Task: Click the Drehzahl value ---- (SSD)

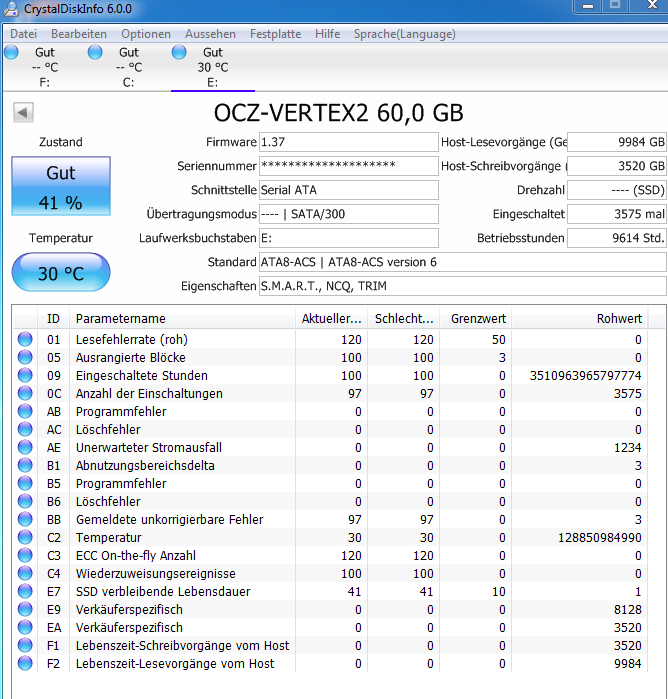Action: point(617,190)
